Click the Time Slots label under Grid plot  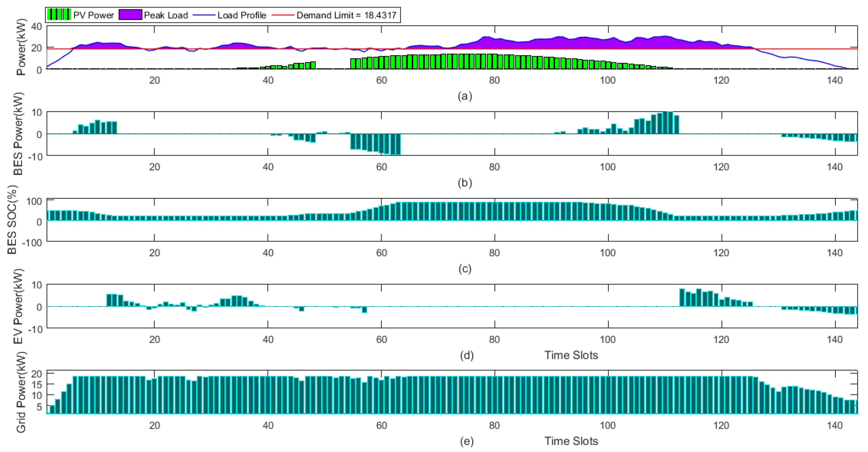tap(571, 441)
